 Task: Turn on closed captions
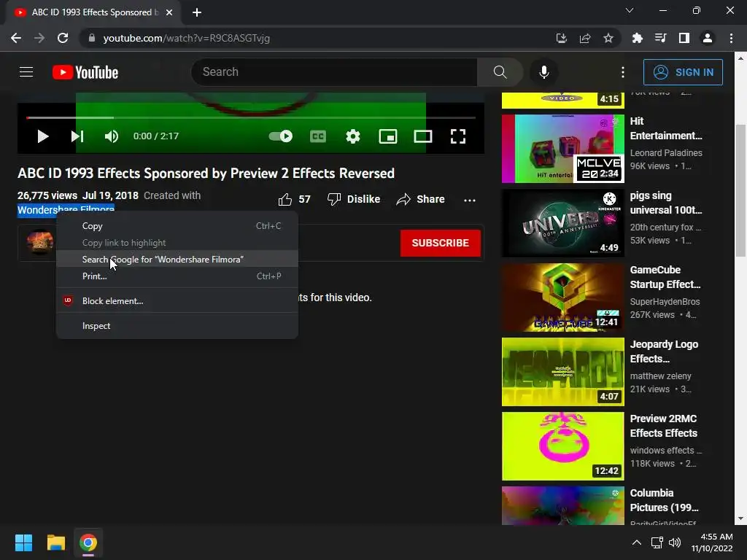click(318, 136)
